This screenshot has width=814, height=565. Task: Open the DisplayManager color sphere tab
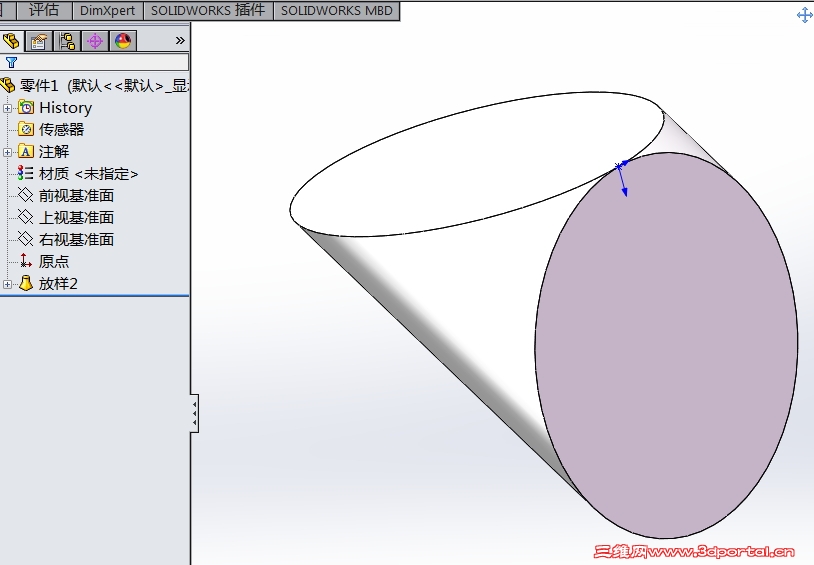123,41
